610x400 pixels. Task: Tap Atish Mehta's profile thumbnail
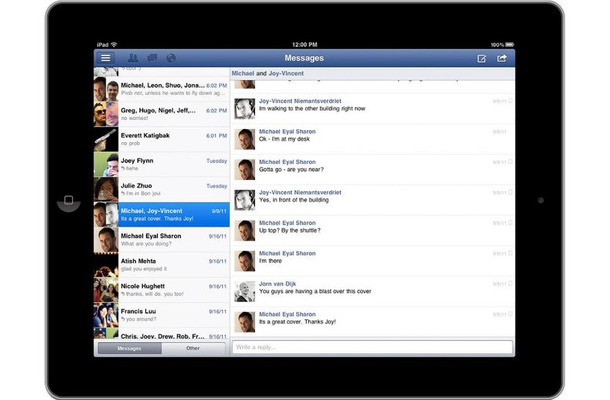[x=106, y=265]
